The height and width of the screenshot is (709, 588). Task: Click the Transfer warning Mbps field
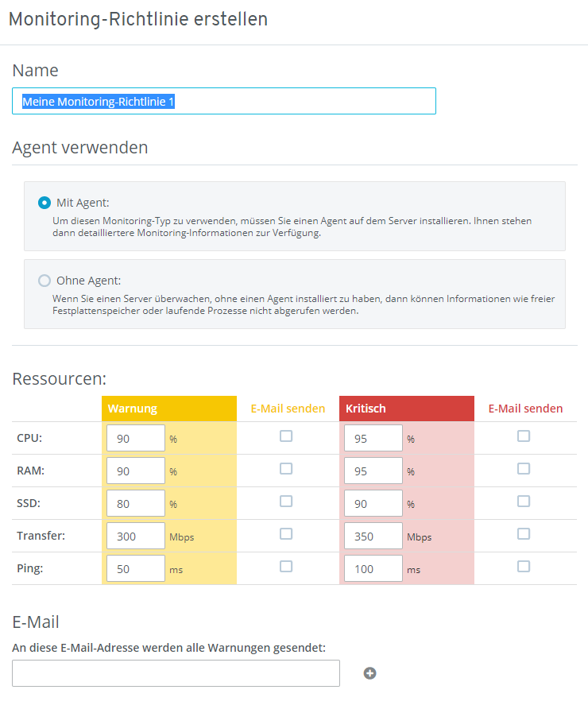[x=136, y=536]
